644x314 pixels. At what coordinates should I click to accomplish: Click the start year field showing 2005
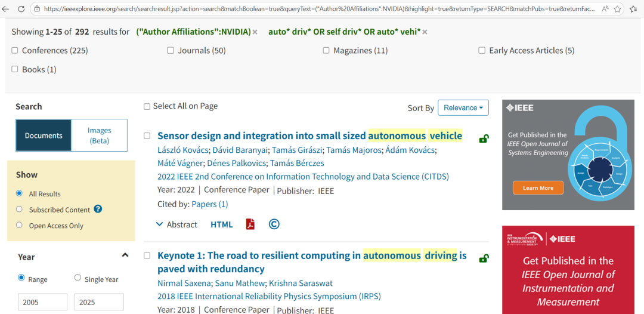click(43, 302)
